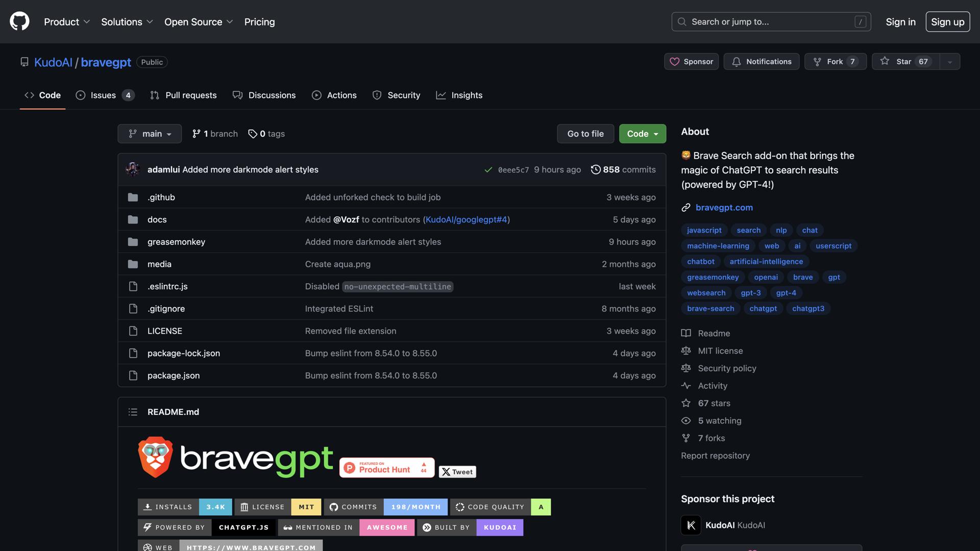Click the X Tweet badge
Image resolution: width=980 pixels, height=551 pixels.
pyautogui.click(x=457, y=472)
